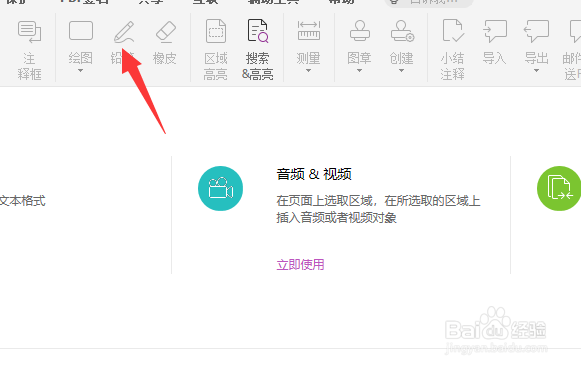Pick the pencil tool icon
Viewport: 581px width, 369px height.
(x=124, y=32)
